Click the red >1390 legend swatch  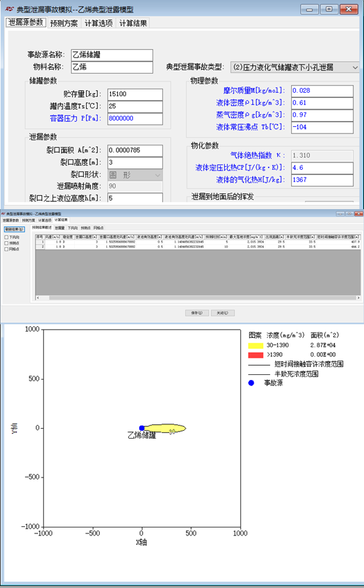(256, 355)
